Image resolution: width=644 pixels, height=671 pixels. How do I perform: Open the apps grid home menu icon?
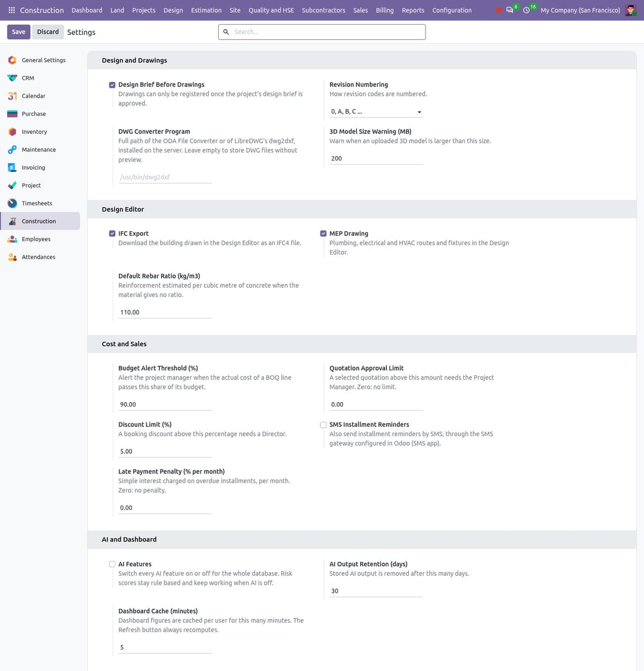coord(12,10)
